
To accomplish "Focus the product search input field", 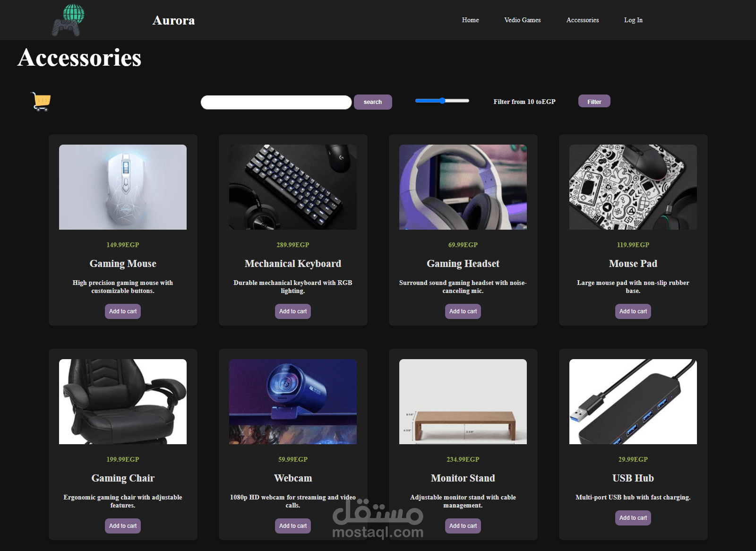I will [276, 102].
